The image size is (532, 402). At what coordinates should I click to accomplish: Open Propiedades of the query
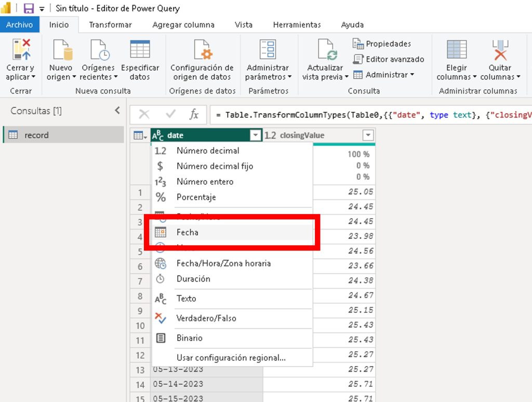[x=382, y=44]
